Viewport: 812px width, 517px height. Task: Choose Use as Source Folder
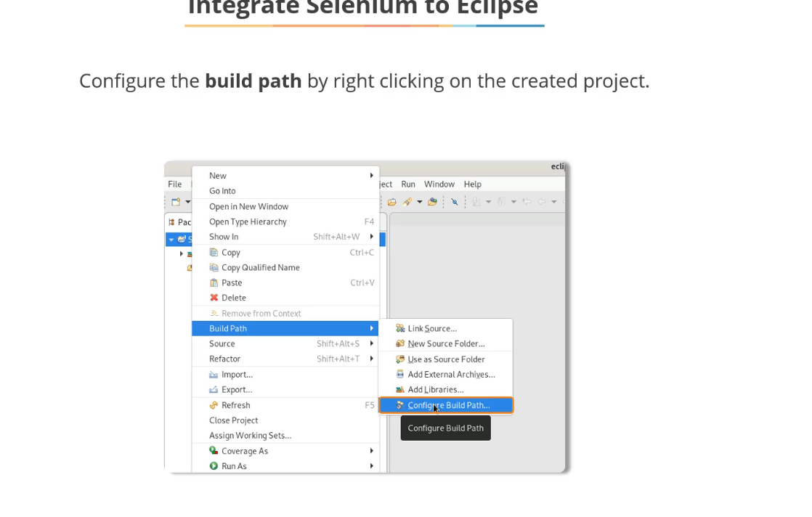point(446,359)
